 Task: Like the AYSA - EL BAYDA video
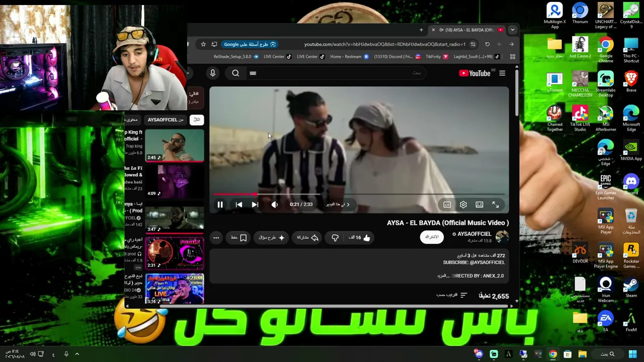360,237
